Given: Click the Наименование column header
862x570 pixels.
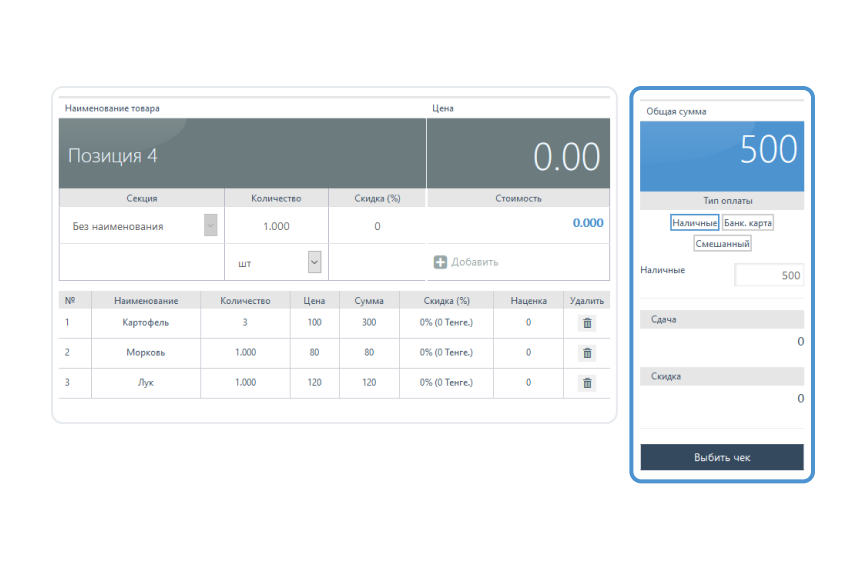Looking at the screenshot, I should tap(146, 300).
